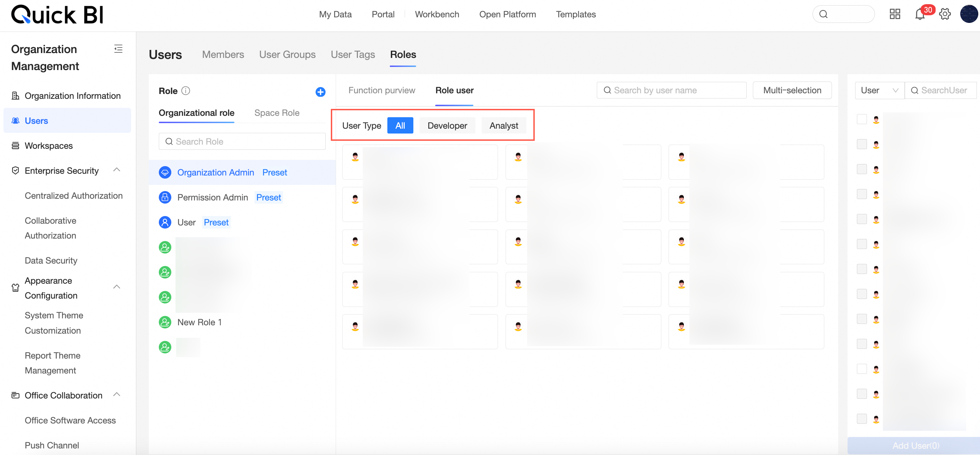Open the settings gear icon

click(x=945, y=15)
